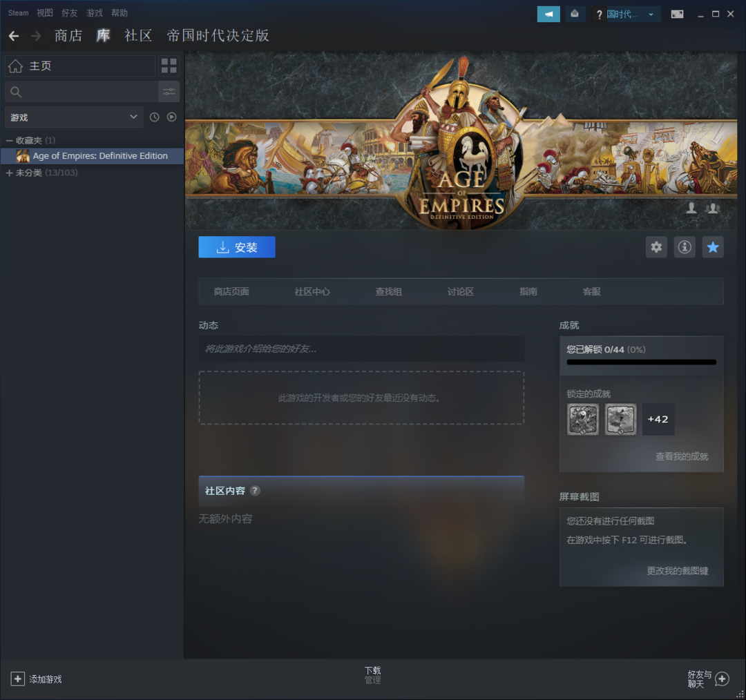This screenshot has height=700, width=746.
Task: Click the ready-to-play filter icon
Action: pyautogui.click(x=171, y=117)
